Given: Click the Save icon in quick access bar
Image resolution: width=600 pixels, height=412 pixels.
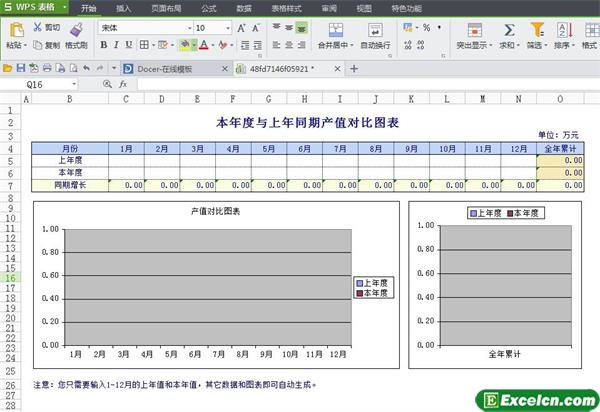Looking at the screenshot, I should tap(20, 68).
